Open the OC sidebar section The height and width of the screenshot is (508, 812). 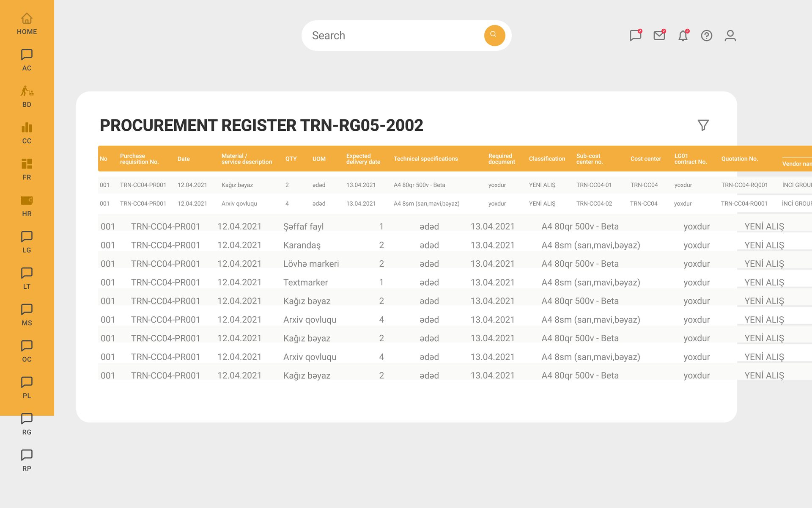click(27, 351)
